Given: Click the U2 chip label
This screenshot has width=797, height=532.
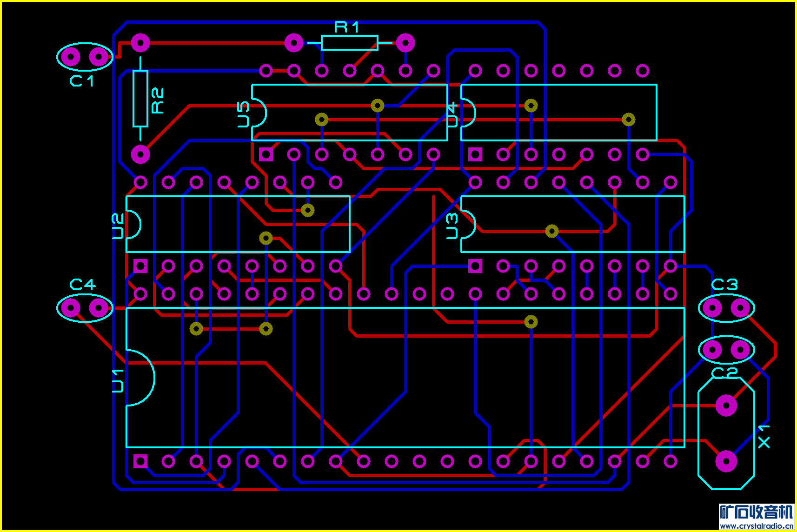Looking at the screenshot, I should coord(118,226).
